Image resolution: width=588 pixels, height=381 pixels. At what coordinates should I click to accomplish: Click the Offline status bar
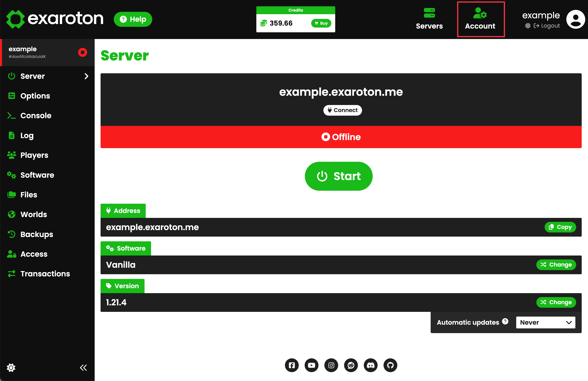click(x=341, y=137)
